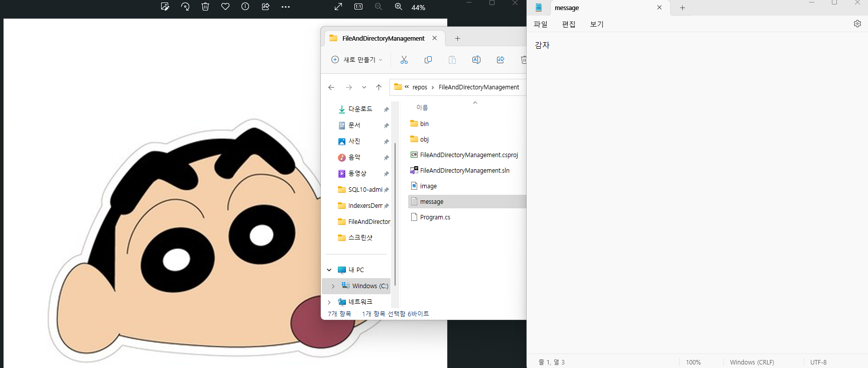Close the message tab in Notepad

point(660,8)
